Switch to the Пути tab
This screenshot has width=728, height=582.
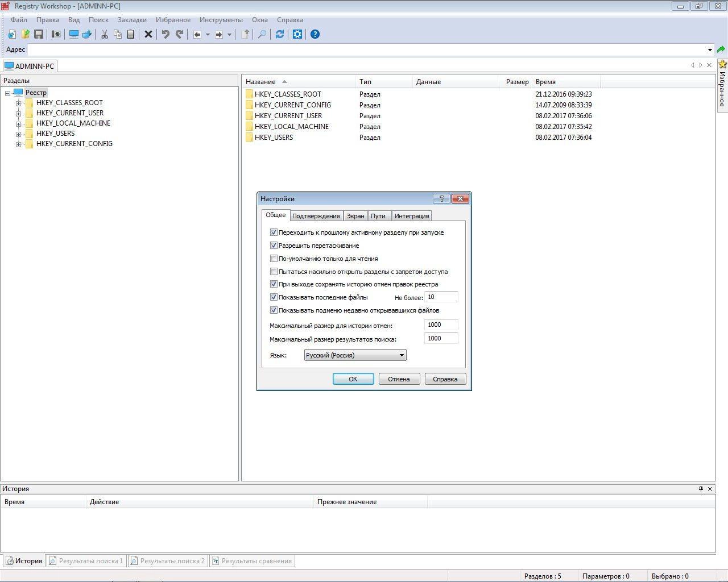coord(378,216)
